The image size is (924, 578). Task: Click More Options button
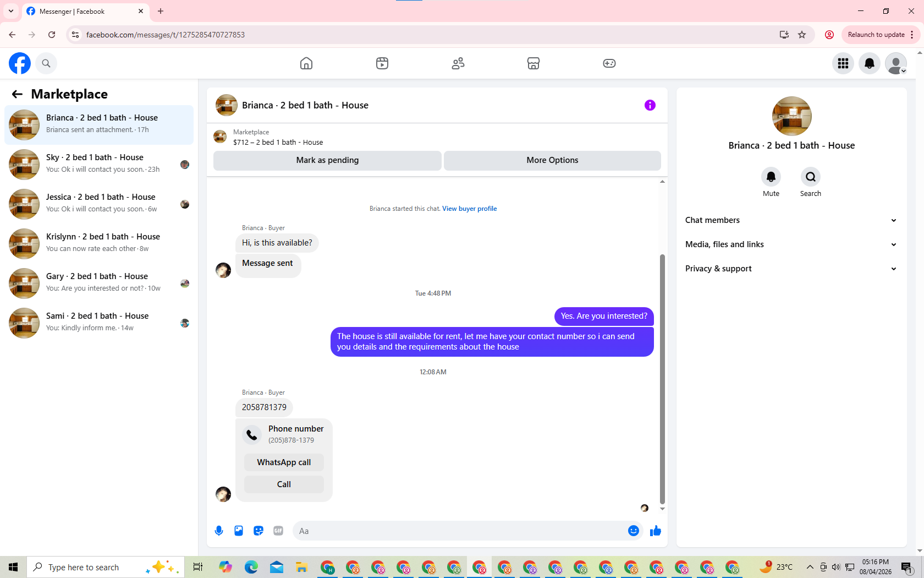(552, 160)
